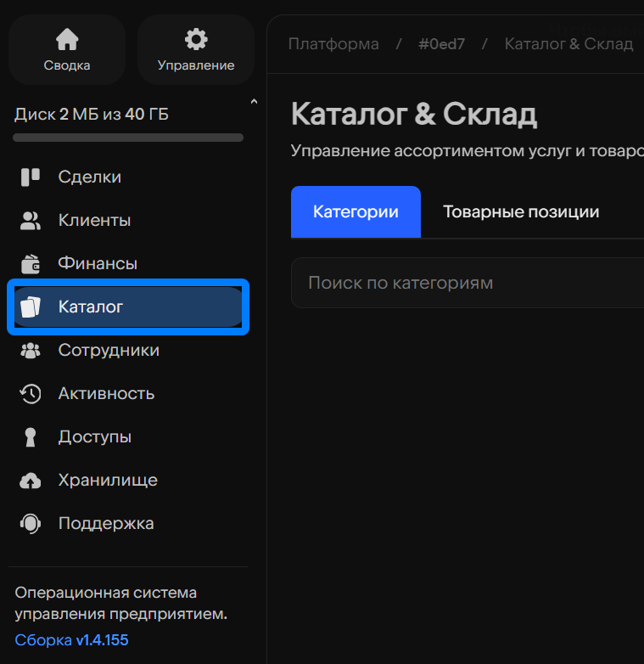Open the Сводка home icon
The image size is (644, 664).
pyautogui.click(x=67, y=40)
